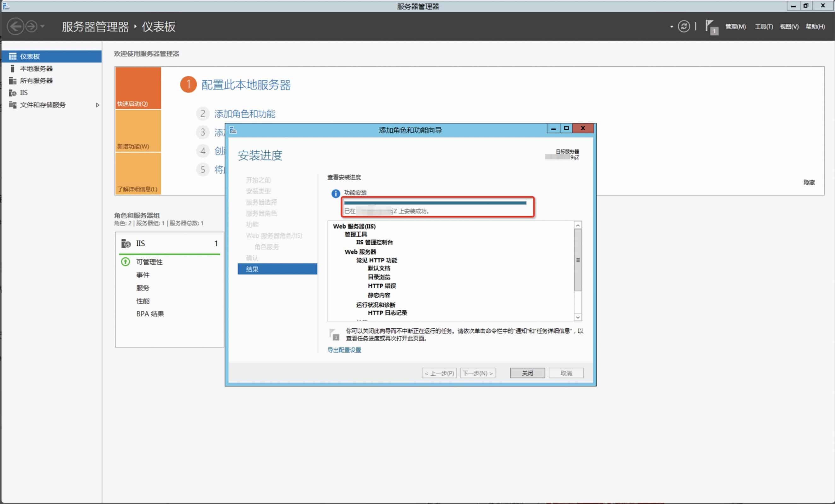Open dropdown arrow left of refresh
This screenshot has height=504, width=835.
tap(671, 26)
